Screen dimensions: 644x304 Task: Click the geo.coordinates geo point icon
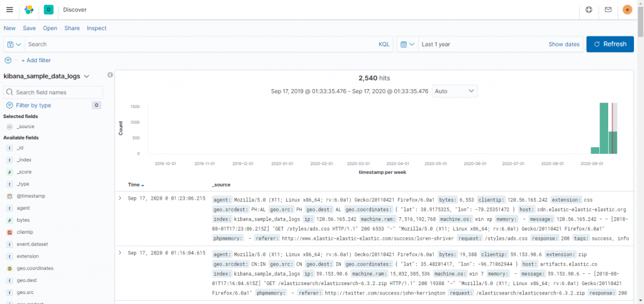[9, 268]
